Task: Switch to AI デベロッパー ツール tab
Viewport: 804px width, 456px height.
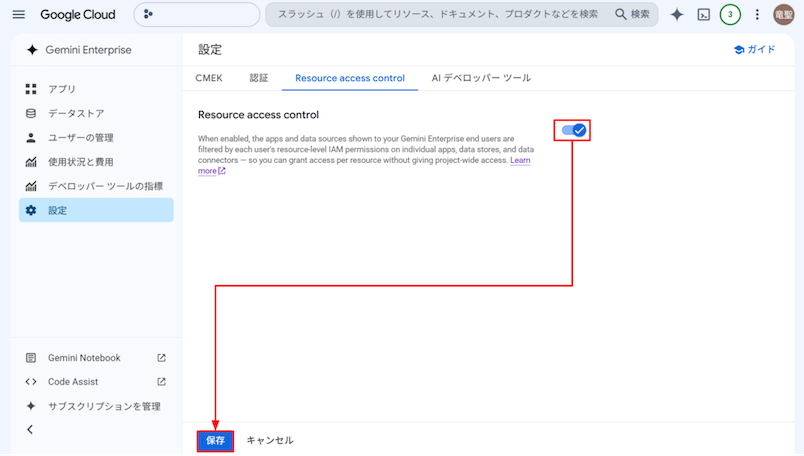Action: (481, 78)
